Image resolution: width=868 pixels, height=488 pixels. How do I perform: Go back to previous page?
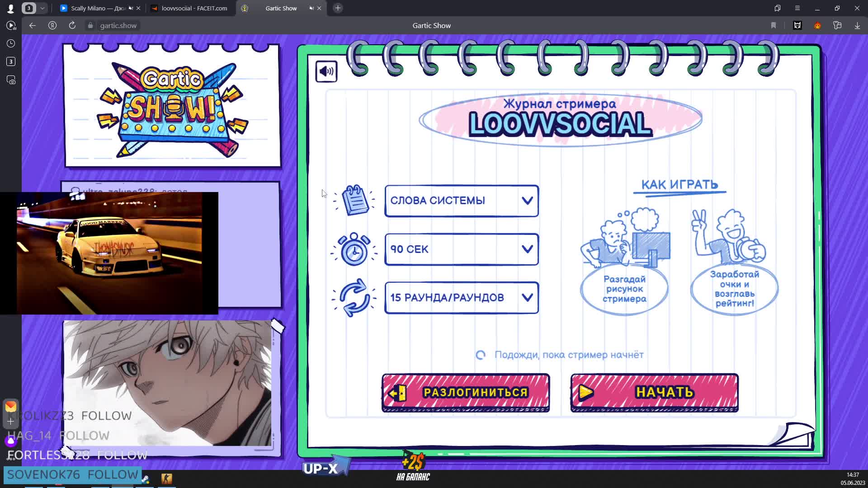(x=32, y=25)
